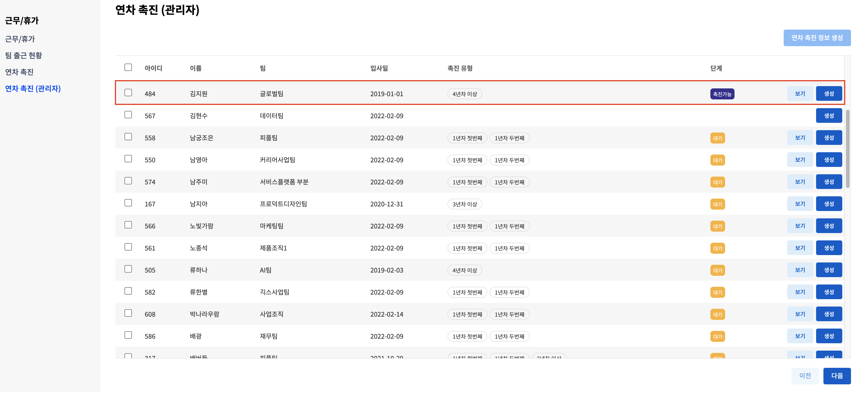Image resolution: width=868 pixels, height=394 pixels.
Task: Select checkbox for 남궁조은 row
Action: pyautogui.click(x=128, y=137)
